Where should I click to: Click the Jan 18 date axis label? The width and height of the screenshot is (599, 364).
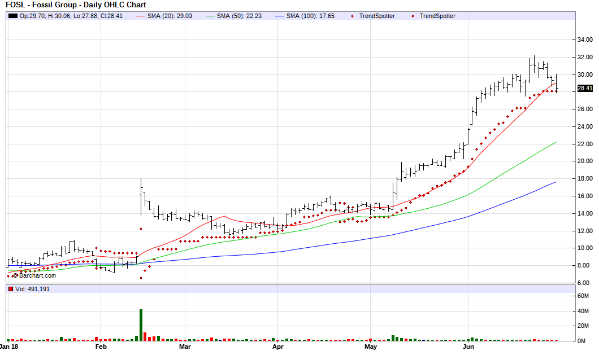[9, 347]
